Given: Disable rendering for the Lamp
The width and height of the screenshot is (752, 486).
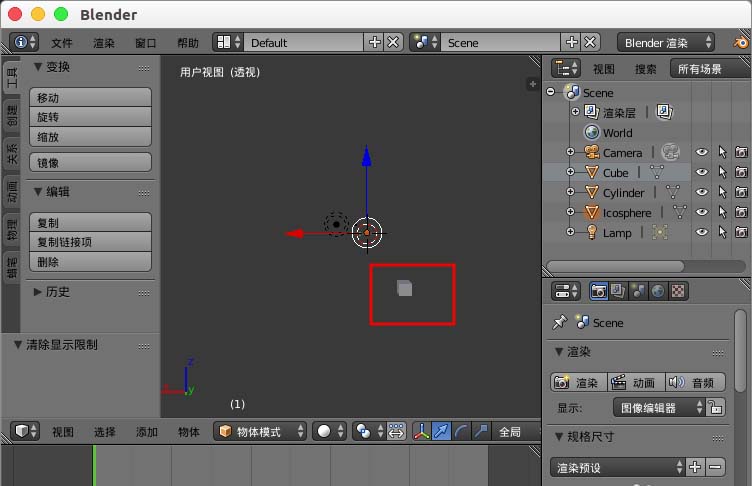Looking at the screenshot, I should pyautogui.click(x=741, y=232).
